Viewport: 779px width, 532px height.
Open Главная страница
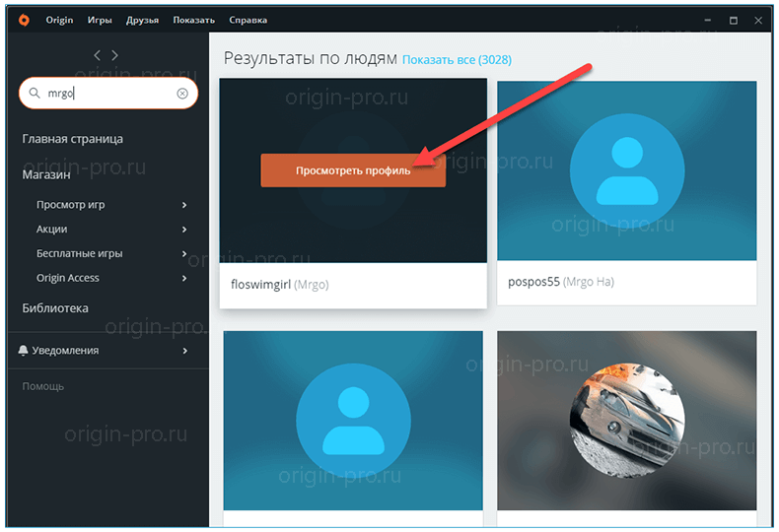pos(73,139)
